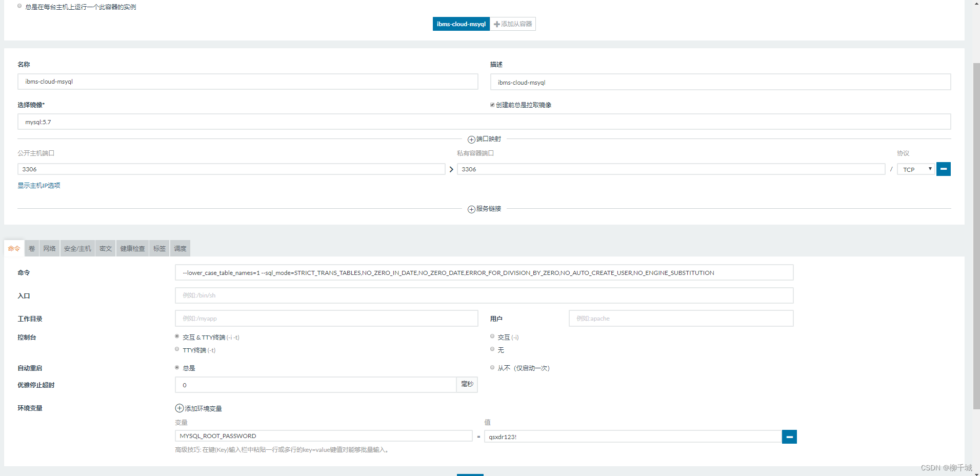Switch to the 调度 tab
This screenshot has height=476, width=980.
[x=180, y=248]
